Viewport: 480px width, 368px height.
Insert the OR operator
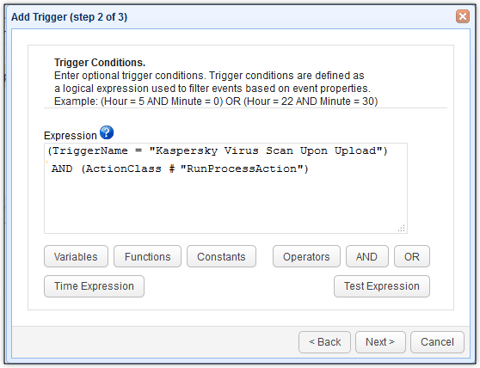412,257
